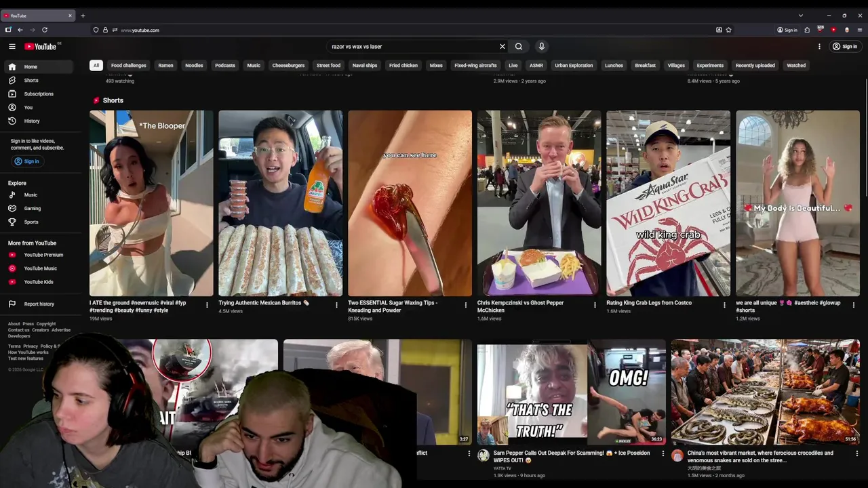Open YouTube Music link in sidebar
The height and width of the screenshot is (488, 868).
click(x=38, y=268)
